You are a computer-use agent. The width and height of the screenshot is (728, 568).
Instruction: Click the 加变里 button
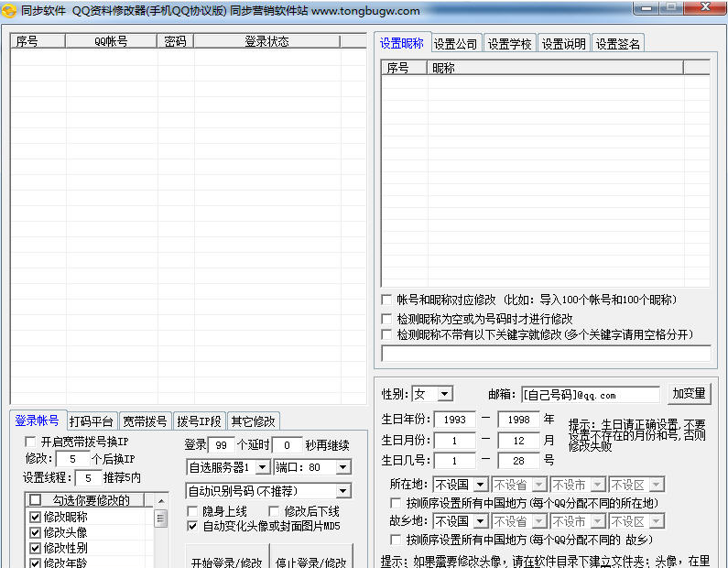(x=689, y=393)
